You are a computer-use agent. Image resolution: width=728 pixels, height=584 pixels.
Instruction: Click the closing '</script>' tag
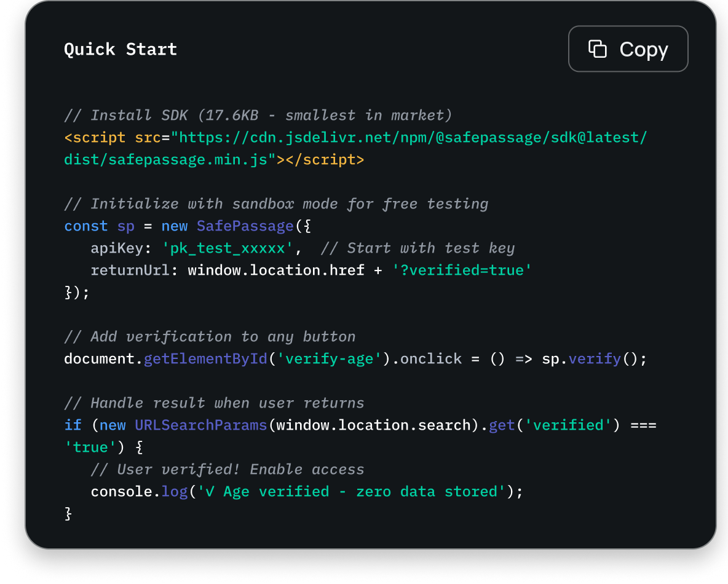tap(325, 160)
